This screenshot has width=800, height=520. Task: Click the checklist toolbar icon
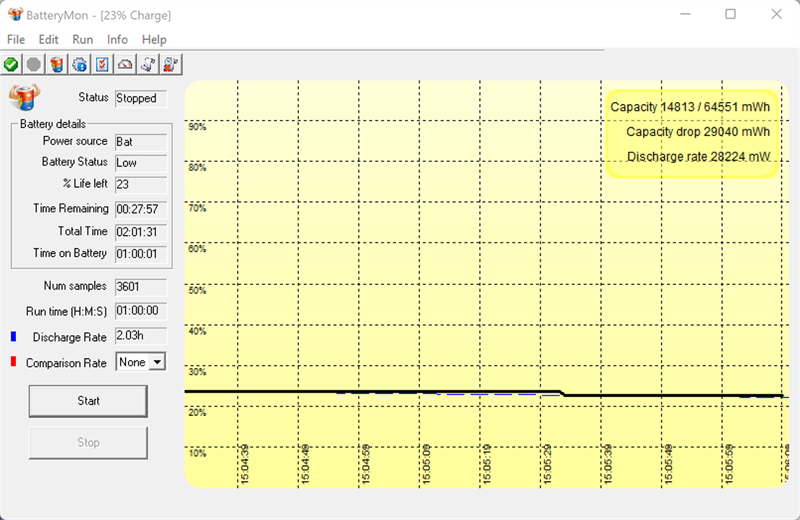(x=102, y=64)
